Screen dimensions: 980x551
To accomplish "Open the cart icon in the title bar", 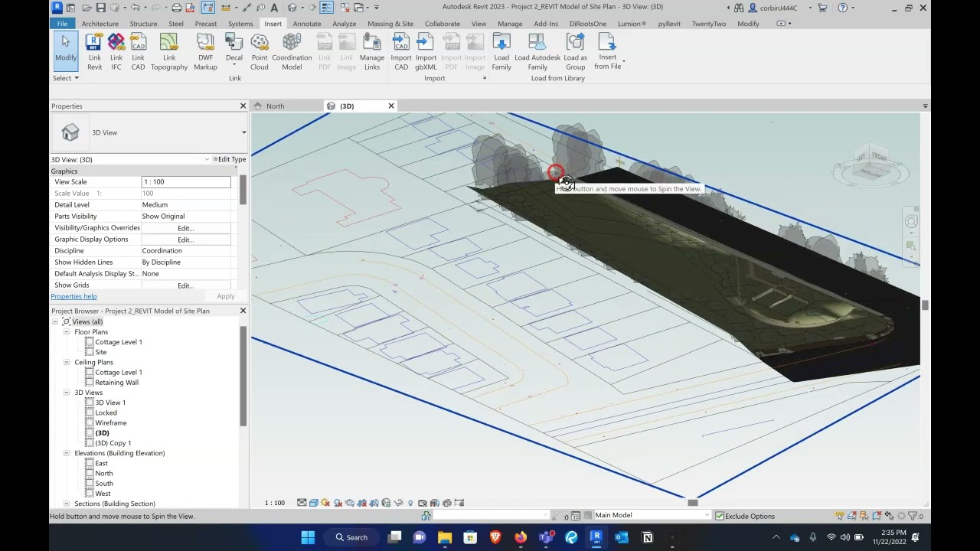I will [822, 8].
